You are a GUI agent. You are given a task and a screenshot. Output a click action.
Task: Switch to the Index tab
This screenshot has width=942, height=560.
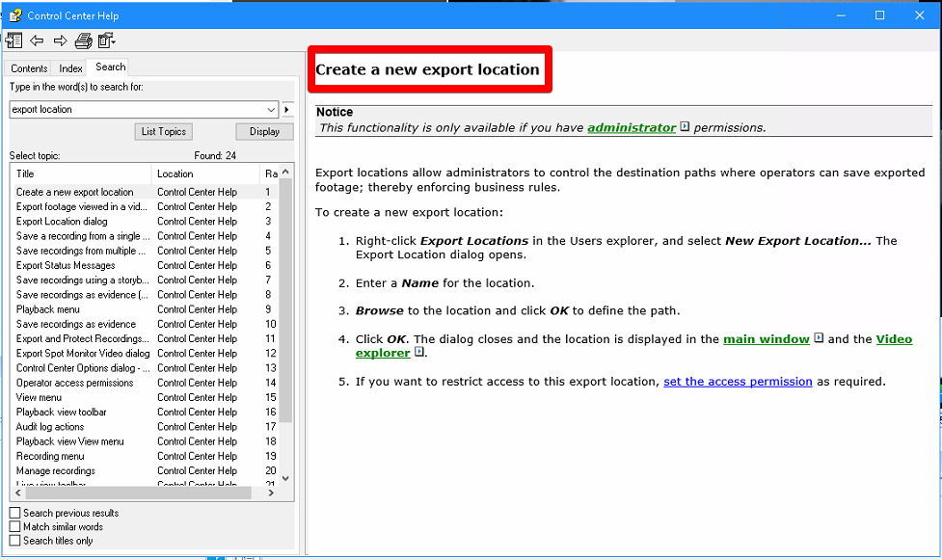[70, 67]
